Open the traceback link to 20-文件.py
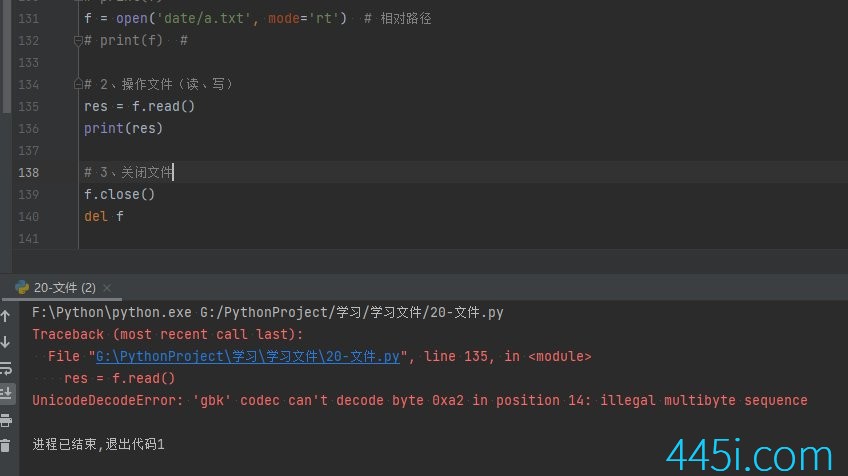Image resolution: width=848 pixels, height=476 pixels. 248,356
